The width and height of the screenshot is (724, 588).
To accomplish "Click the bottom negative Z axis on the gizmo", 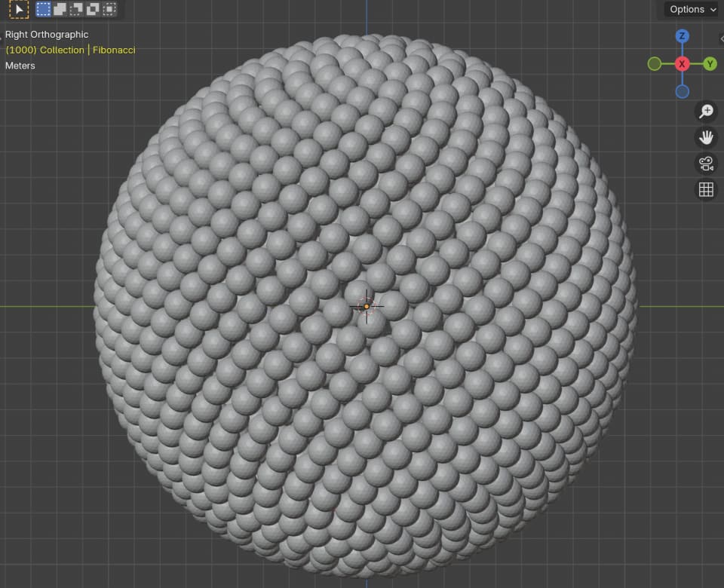I will [x=682, y=91].
